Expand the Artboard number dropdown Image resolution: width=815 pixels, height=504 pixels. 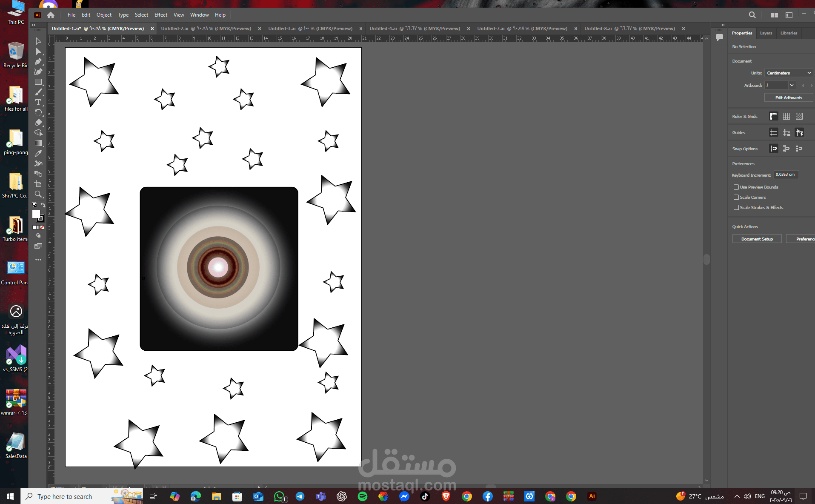pyautogui.click(x=792, y=85)
